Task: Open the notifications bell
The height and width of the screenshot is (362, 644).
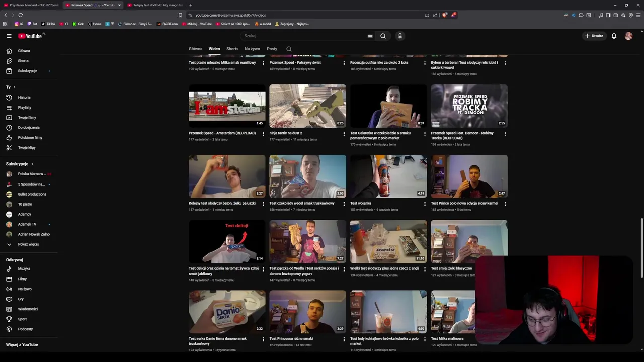Action: point(614,36)
